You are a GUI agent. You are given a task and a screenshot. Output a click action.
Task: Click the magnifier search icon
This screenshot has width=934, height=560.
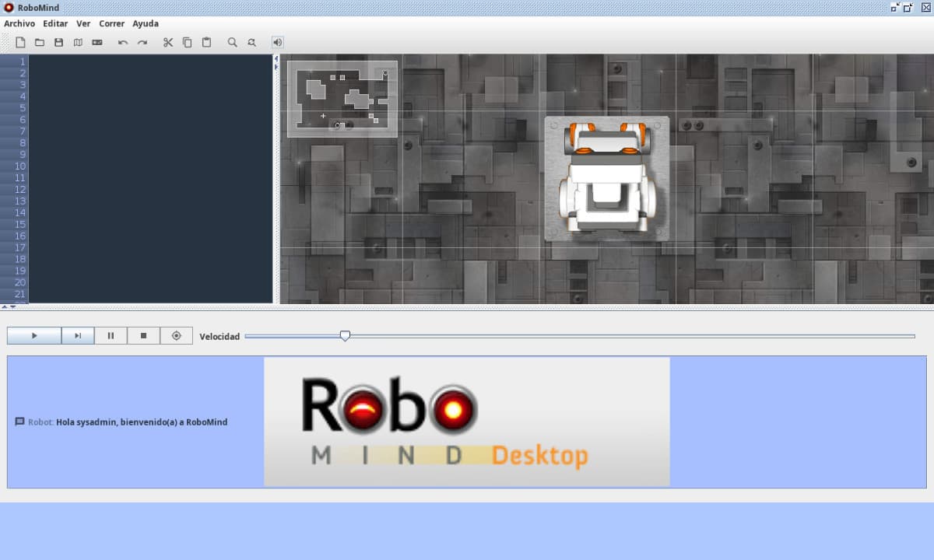(x=232, y=42)
